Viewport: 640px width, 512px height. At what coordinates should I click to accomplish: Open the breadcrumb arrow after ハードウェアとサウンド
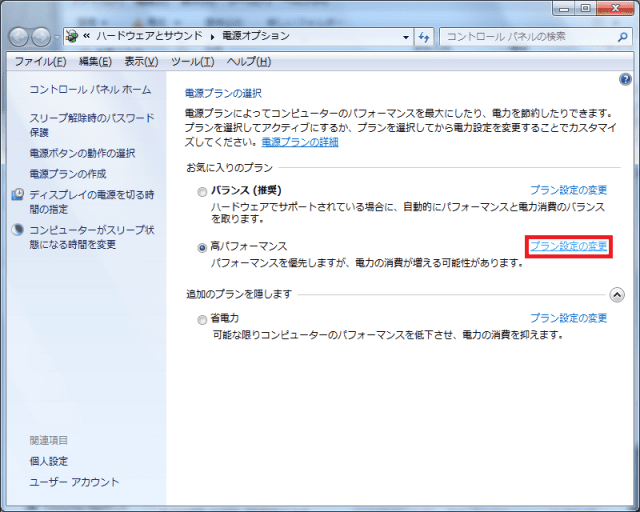[x=212, y=37]
